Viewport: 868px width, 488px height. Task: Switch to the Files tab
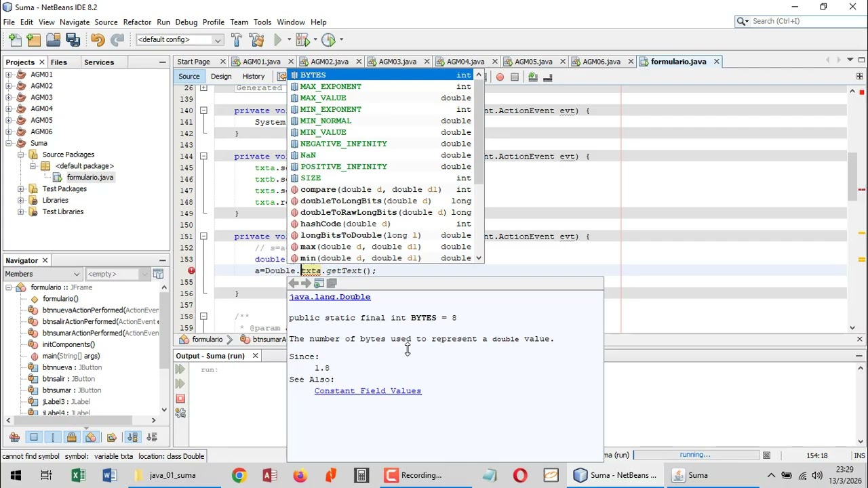[59, 62]
